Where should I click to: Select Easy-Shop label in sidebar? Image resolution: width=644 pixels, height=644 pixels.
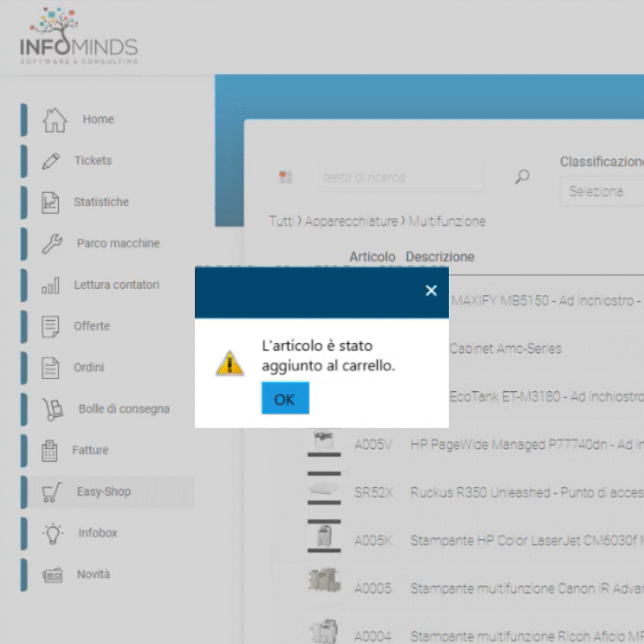pyautogui.click(x=104, y=492)
